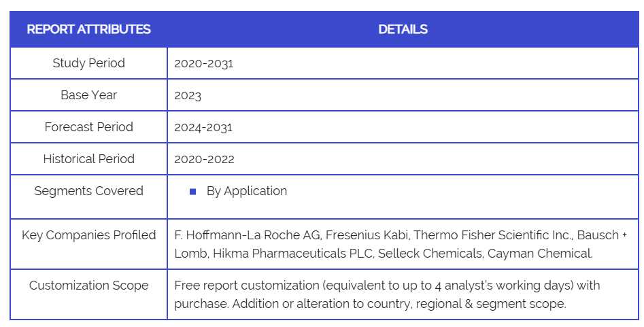644x327 pixels.
Task: Select the Segments Covered row label
Action: coord(88,191)
